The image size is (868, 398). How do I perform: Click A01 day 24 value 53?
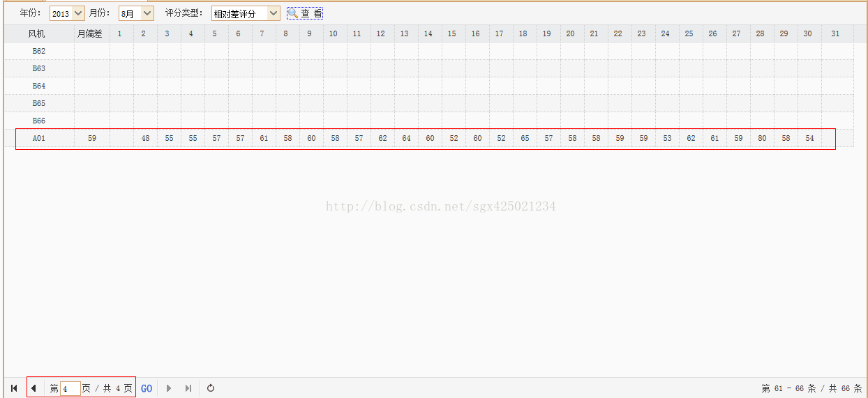pos(667,138)
